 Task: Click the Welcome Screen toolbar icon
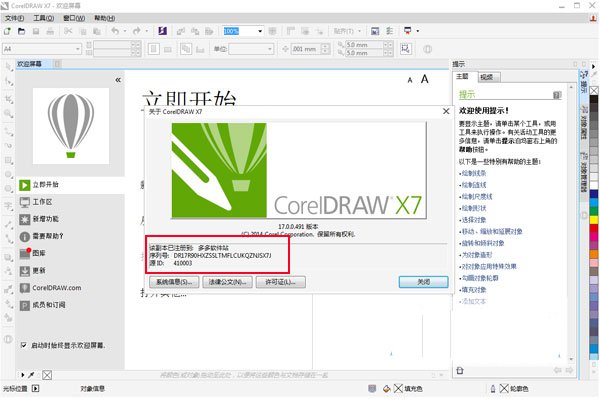(375, 31)
